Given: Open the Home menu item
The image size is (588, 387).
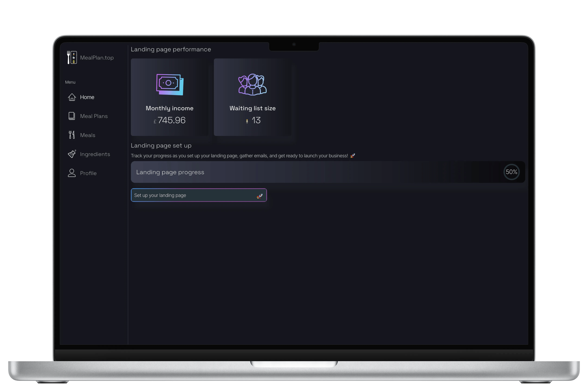Looking at the screenshot, I should coord(87,97).
